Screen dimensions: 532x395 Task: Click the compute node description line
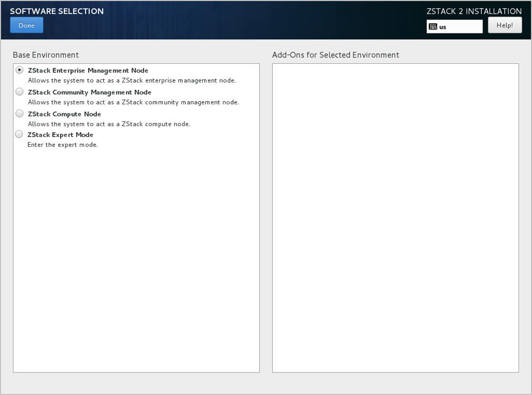[109, 124]
